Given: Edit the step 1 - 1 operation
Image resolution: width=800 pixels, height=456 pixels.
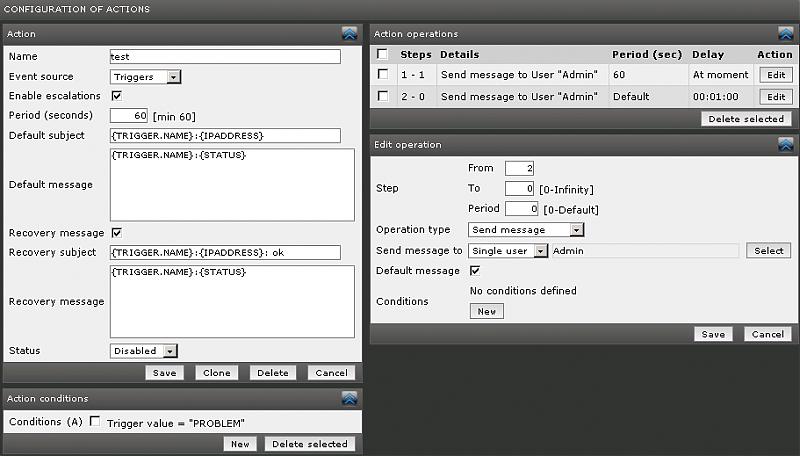Looking at the screenshot, I should (x=776, y=75).
